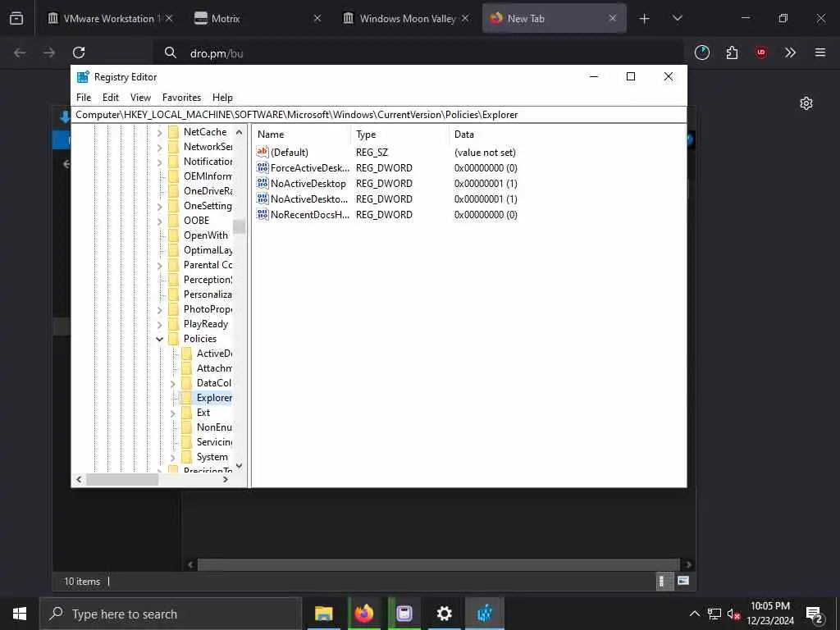Open the uBlock Origin extension icon
This screenshot has height=630, width=840.
point(761,52)
